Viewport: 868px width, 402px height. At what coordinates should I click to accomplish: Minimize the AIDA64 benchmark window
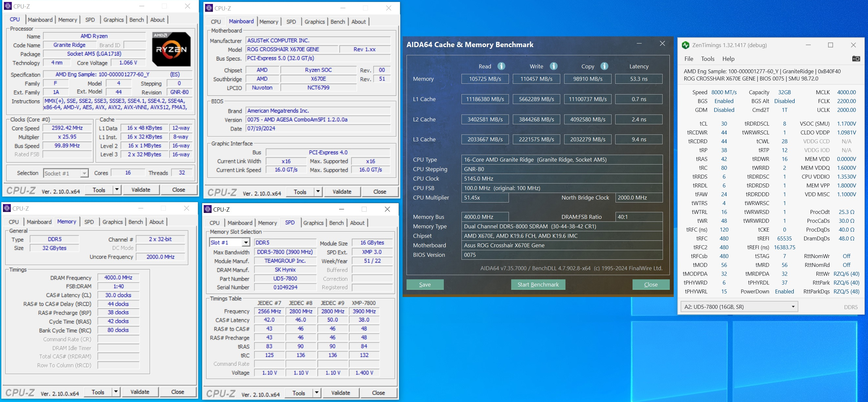click(639, 44)
